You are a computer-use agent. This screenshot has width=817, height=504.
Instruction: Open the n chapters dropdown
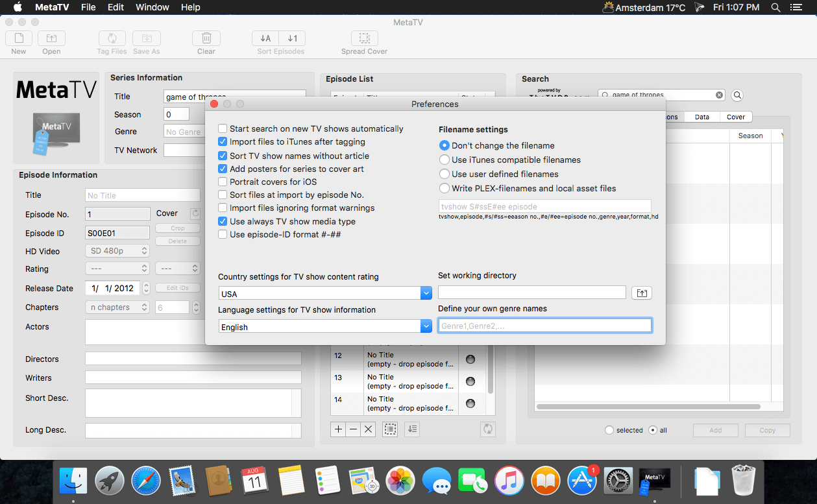(117, 307)
